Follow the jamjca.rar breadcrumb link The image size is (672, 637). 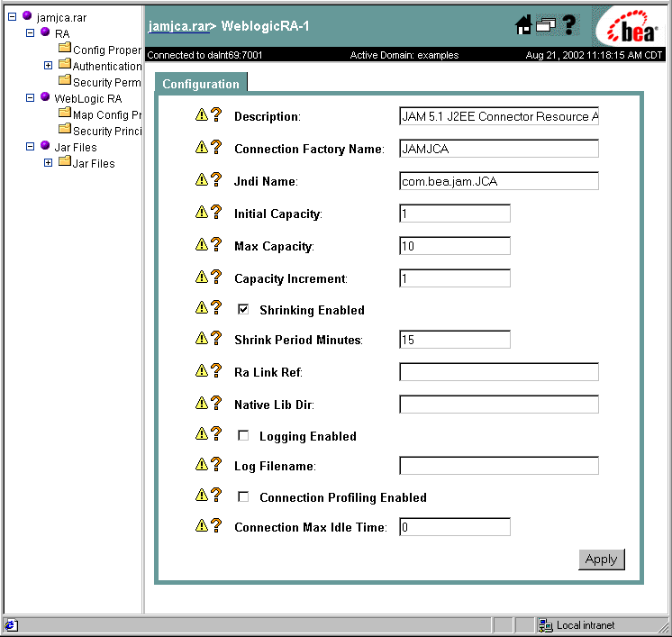point(178,26)
